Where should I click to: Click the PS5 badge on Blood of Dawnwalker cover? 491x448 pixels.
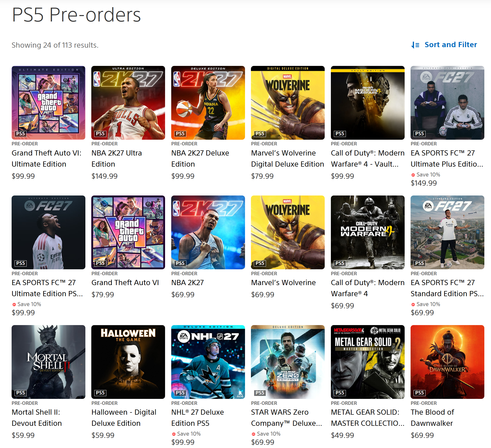pyautogui.click(x=420, y=393)
